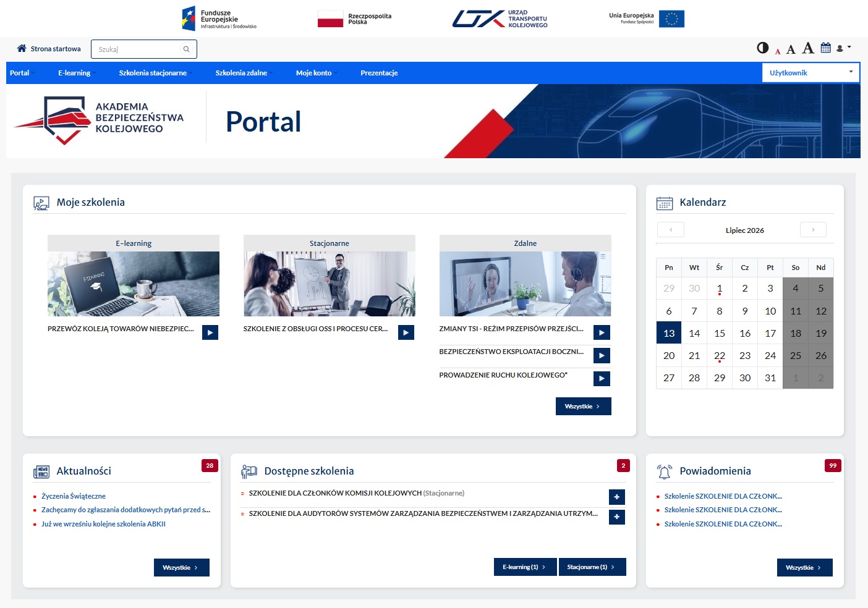Select the largest font size A
This screenshot has width=868, height=608.
click(808, 48)
